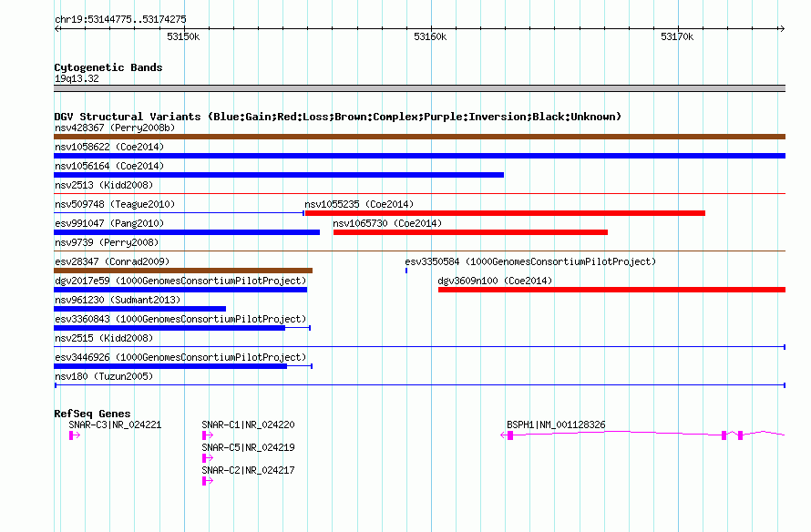Click the SNAR-C2 gene arrow glyph
Viewport: 811px width, 532px height.
(x=208, y=481)
